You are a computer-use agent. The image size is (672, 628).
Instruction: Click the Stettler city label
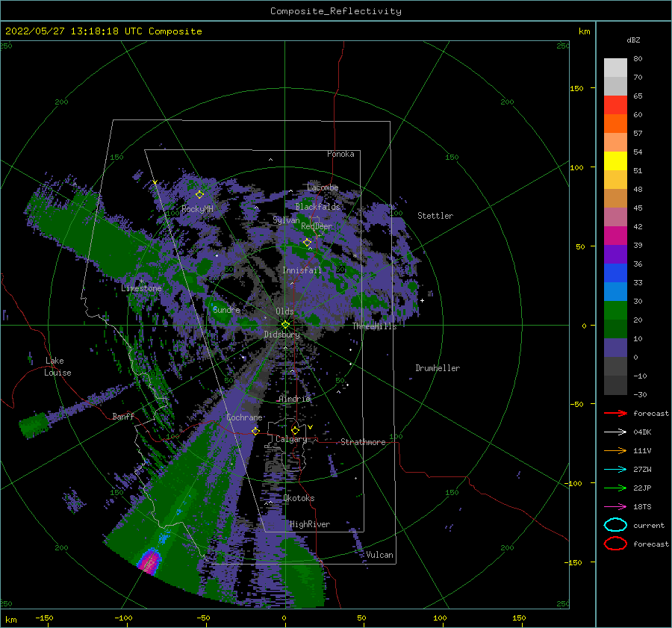coord(435,216)
